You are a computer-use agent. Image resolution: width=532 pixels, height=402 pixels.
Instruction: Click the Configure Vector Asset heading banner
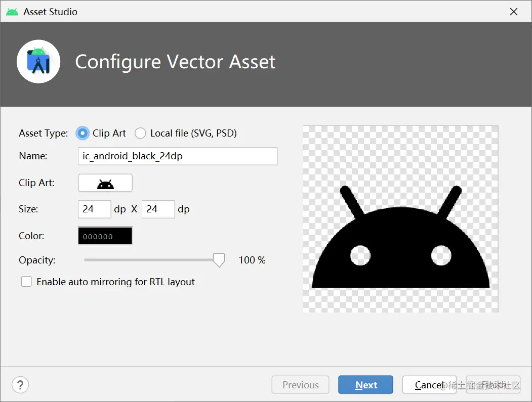[175, 62]
